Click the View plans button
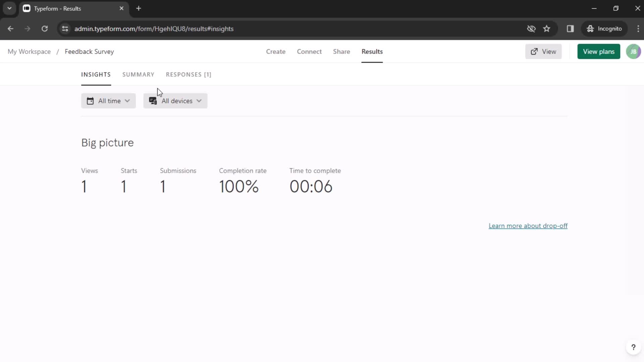This screenshot has width=644, height=362. (598, 52)
